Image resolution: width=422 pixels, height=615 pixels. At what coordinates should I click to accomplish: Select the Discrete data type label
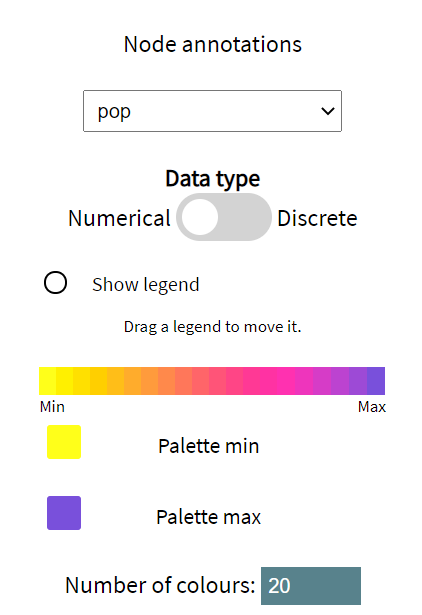point(317,218)
